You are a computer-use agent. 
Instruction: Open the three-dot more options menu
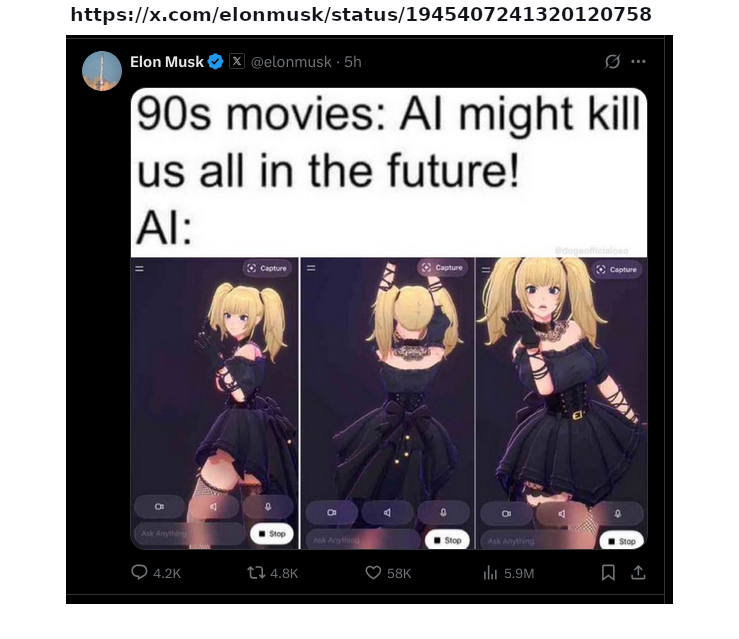click(x=638, y=61)
